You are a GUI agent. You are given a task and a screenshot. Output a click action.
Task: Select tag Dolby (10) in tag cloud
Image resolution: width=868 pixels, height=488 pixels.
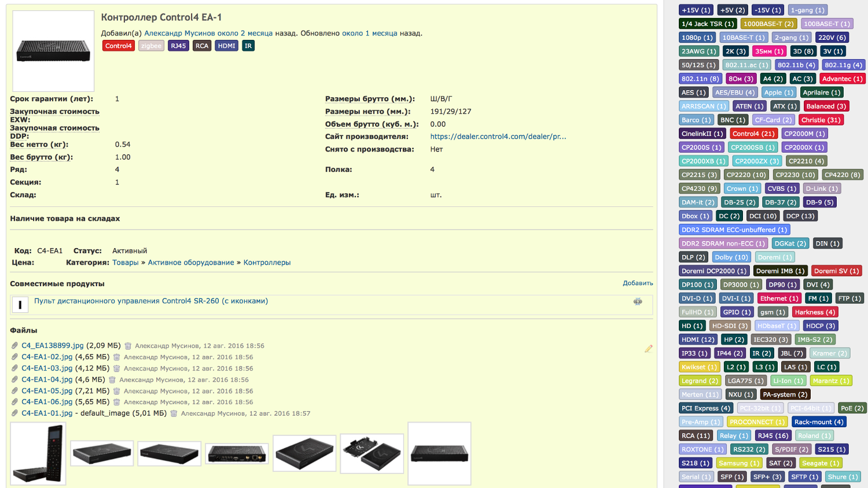[x=731, y=257]
